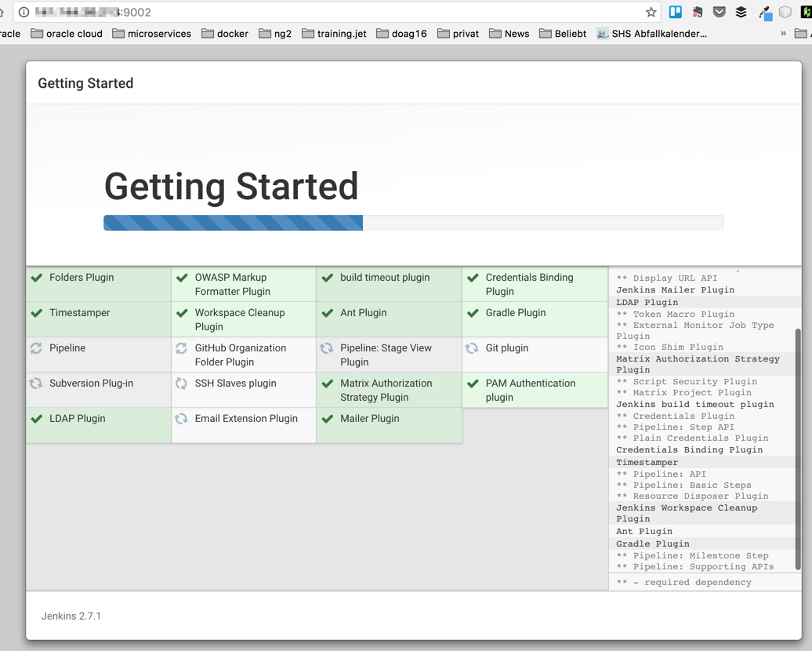Screen dimensions: 812x651
Task: Click the gray cube extension icon
Action: pyautogui.click(x=785, y=12)
